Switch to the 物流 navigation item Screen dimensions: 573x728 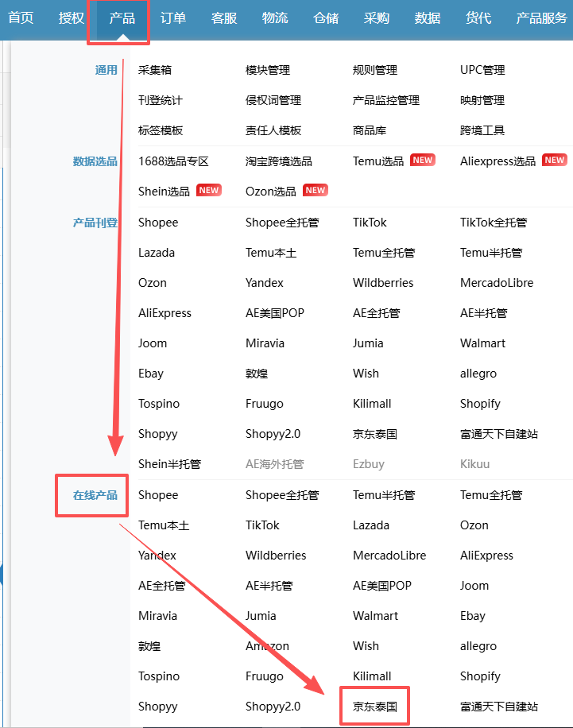pyautogui.click(x=275, y=18)
